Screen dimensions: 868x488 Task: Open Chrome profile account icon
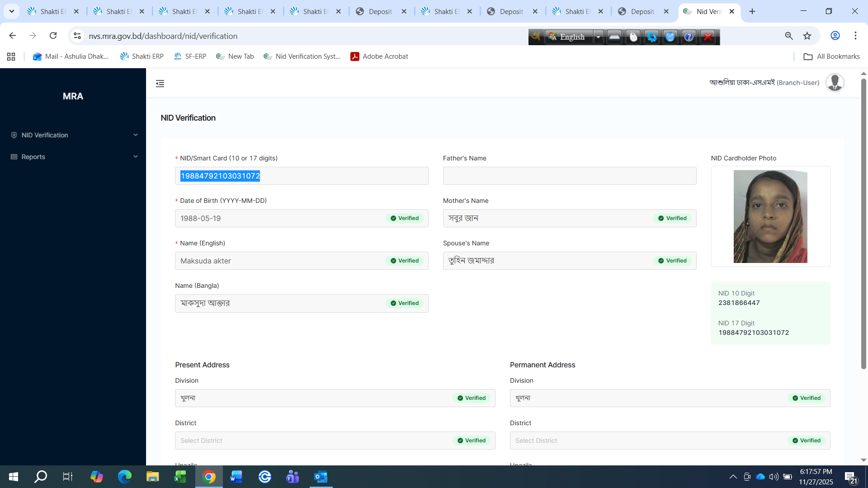835,36
